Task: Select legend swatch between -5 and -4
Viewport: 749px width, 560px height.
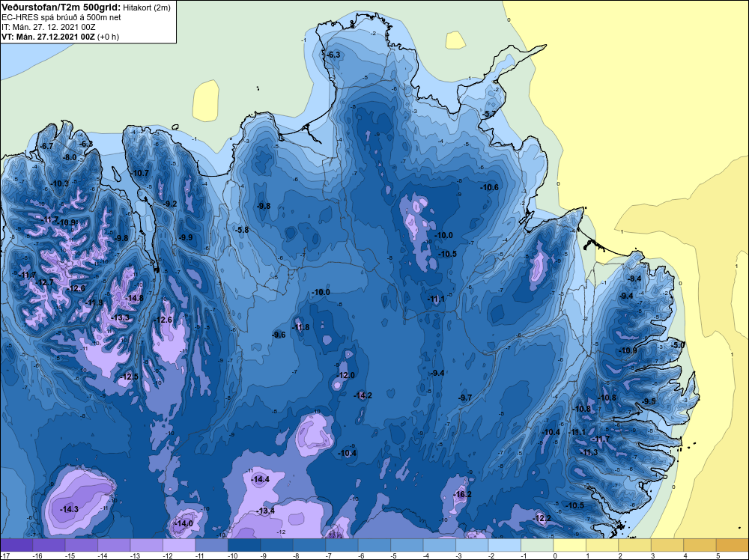Action: point(407,545)
